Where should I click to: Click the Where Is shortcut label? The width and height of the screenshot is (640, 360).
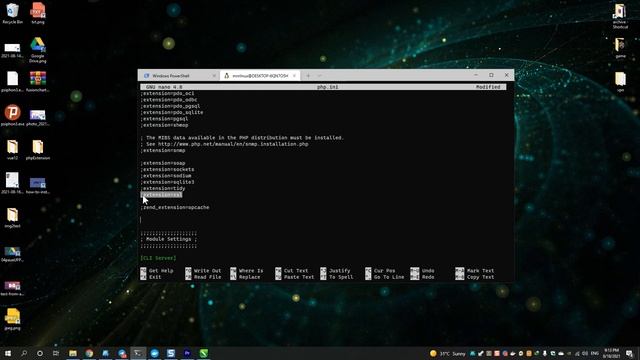pyautogui.click(x=251, y=271)
